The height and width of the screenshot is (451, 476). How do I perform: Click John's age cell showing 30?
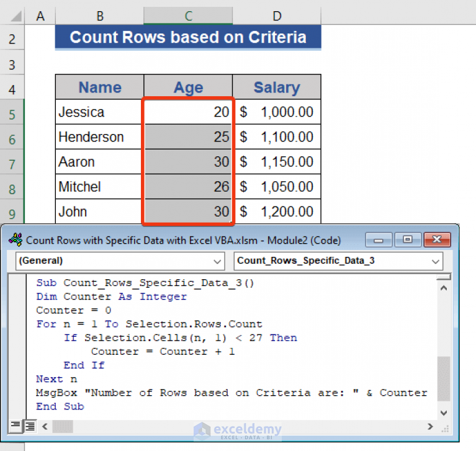188,212
